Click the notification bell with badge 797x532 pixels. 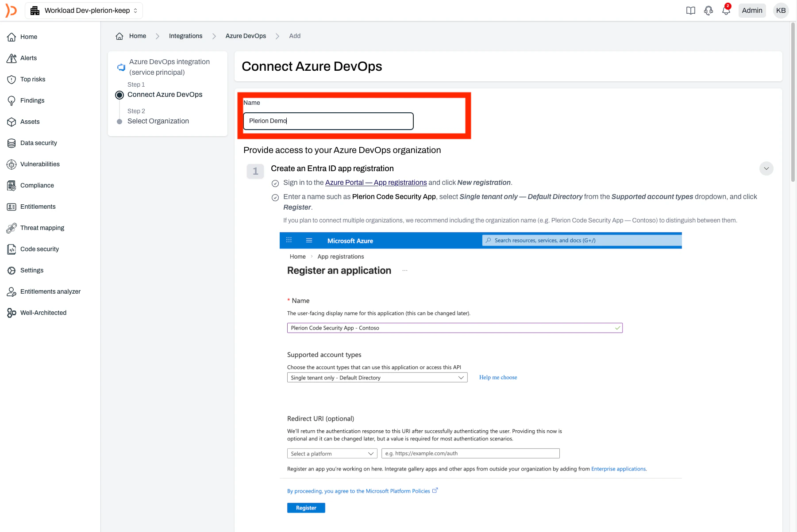tap(726, 10)
